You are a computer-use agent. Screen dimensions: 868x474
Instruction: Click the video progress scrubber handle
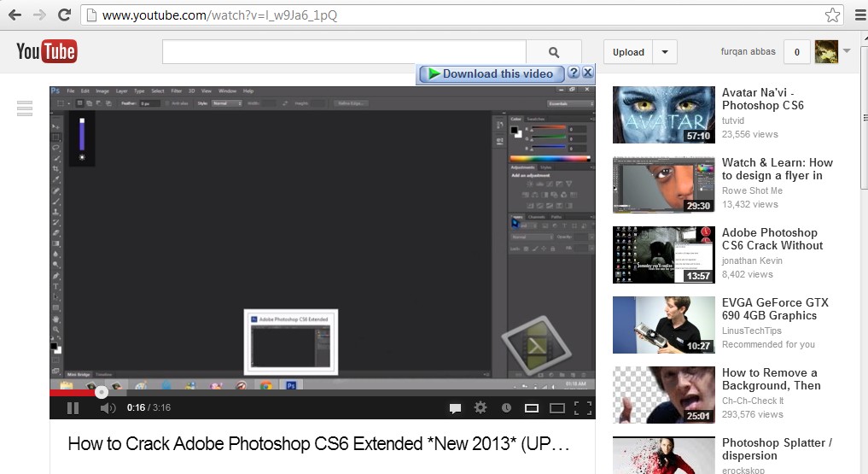click(x=101, y=392)
